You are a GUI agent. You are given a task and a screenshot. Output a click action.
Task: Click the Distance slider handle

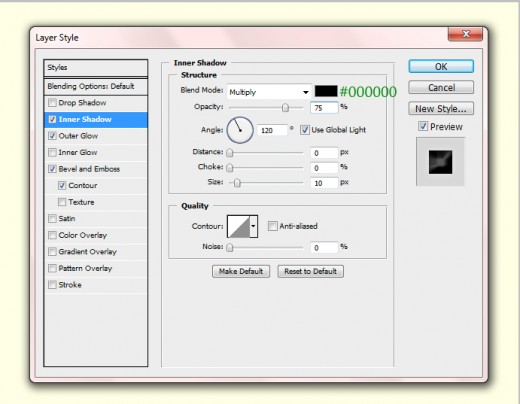(x=230, y=153)
